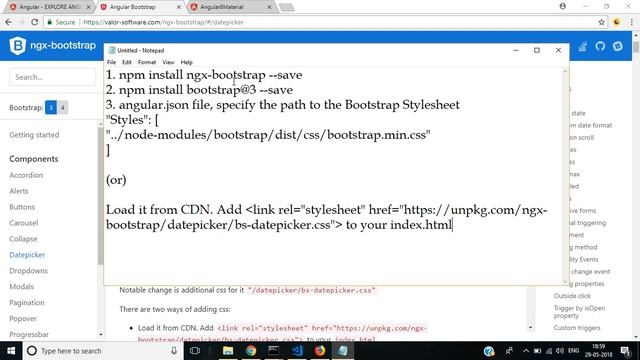The width and height of the screenshot is (640, 360).
Task: Click the sidebar scrollbar down arrow
Action: click(101, 335)
